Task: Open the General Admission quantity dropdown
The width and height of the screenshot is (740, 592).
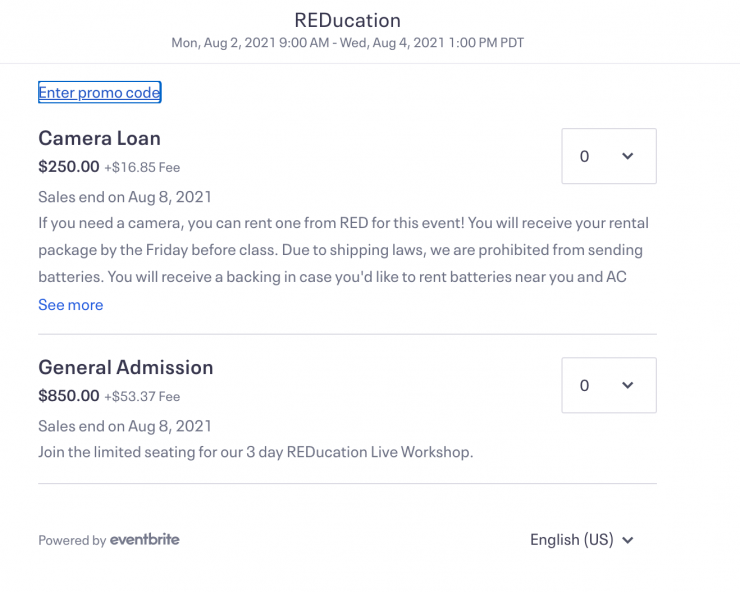Action: click(x=608, y=385)
